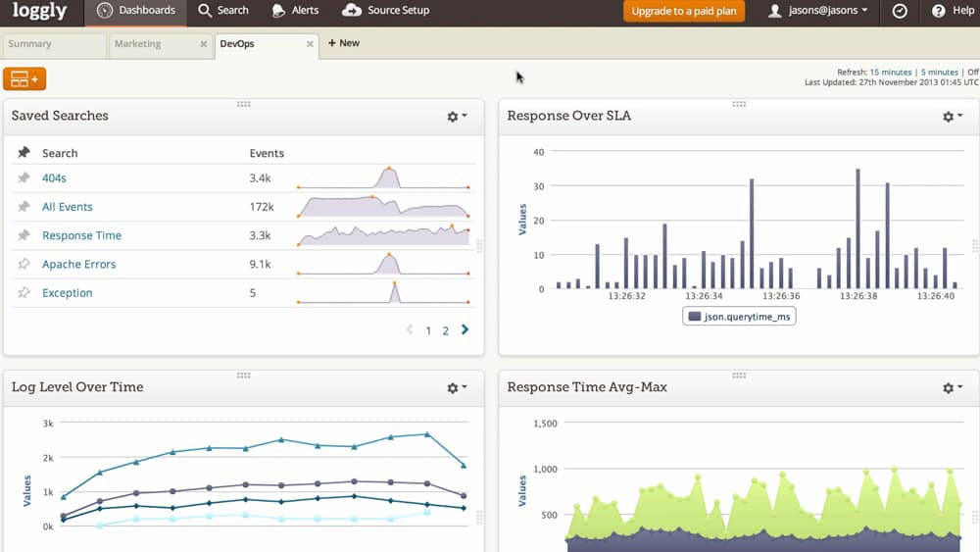Image resolution: width=980 pixels, height=552 pixels.
Task: Grab the Log Level Over Time drag handle
Action: [244, 376]
